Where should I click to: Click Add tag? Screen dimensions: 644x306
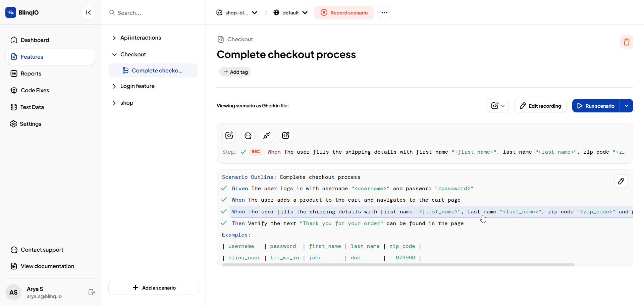tap(235, 72)
